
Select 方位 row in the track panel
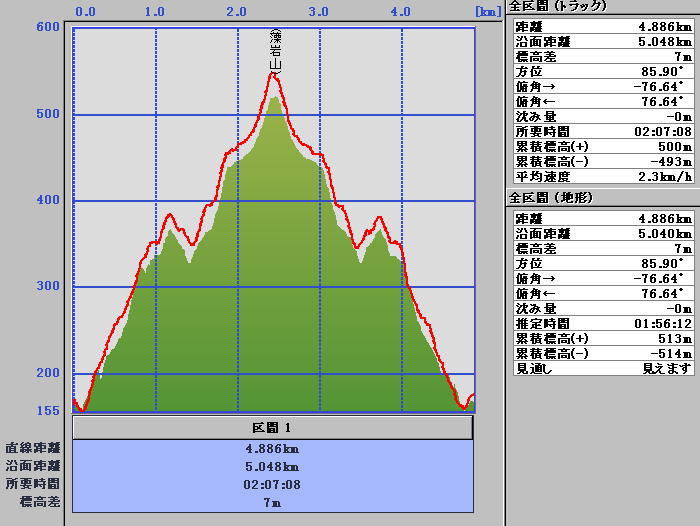(603, 72)
